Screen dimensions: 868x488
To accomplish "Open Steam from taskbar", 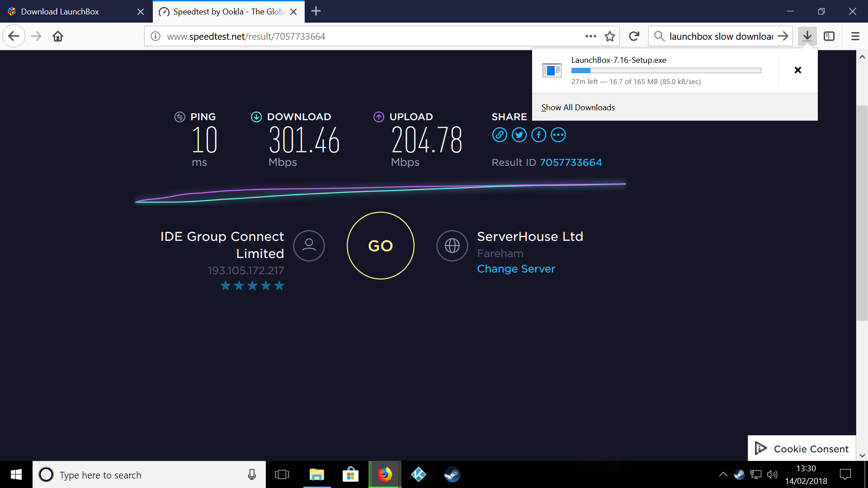I will pos(452,474).
